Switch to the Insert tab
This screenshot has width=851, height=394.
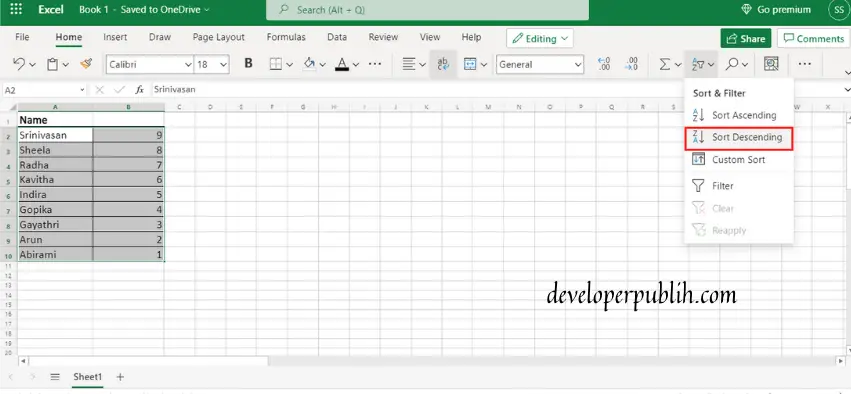point(115,37)
